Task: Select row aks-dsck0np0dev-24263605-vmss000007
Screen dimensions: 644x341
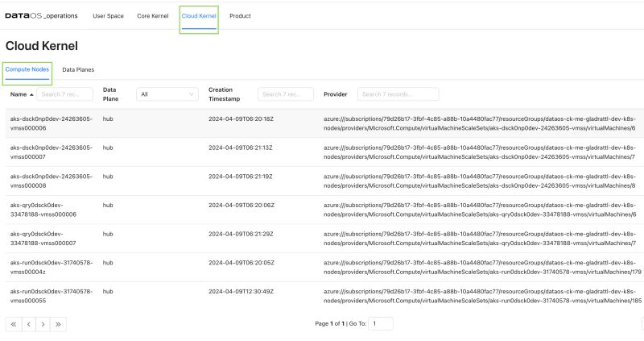Action: (x=324, y=152)
